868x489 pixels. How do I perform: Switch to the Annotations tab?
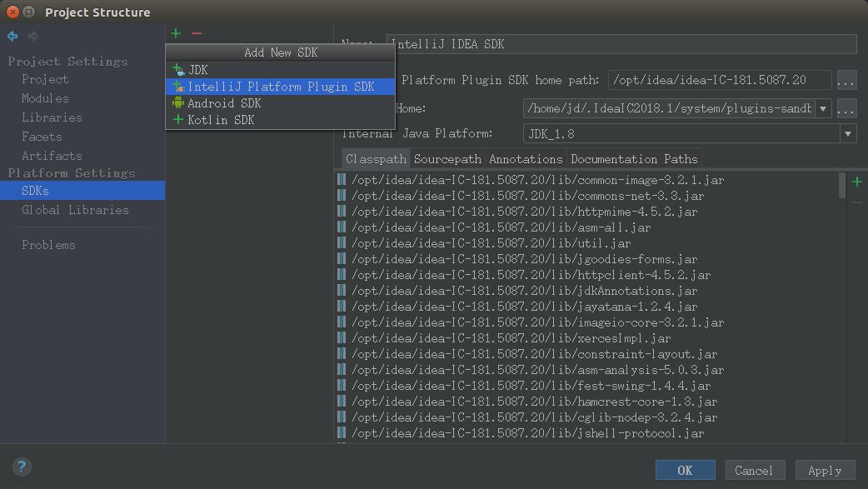(526, 159)
